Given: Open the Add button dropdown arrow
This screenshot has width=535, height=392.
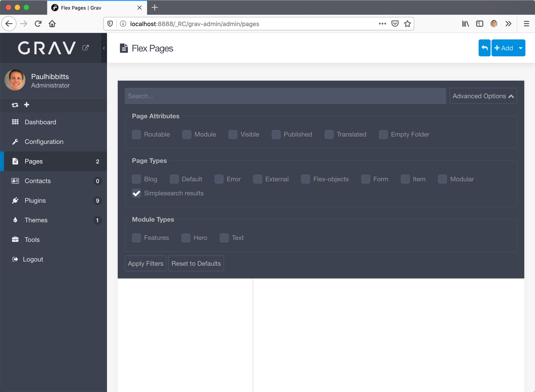Looking at the screenshot, I should [x=521, y=48].
